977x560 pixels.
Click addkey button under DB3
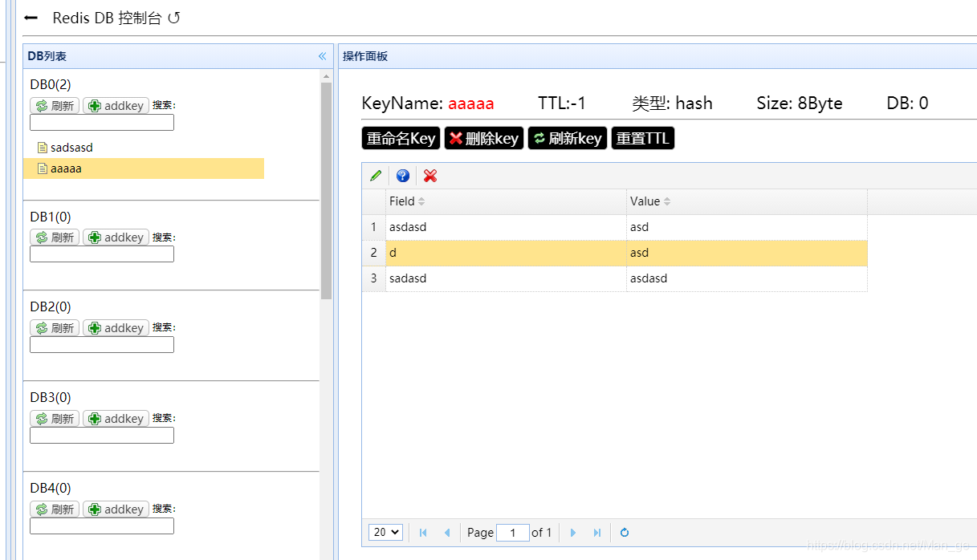pos(116,419)
